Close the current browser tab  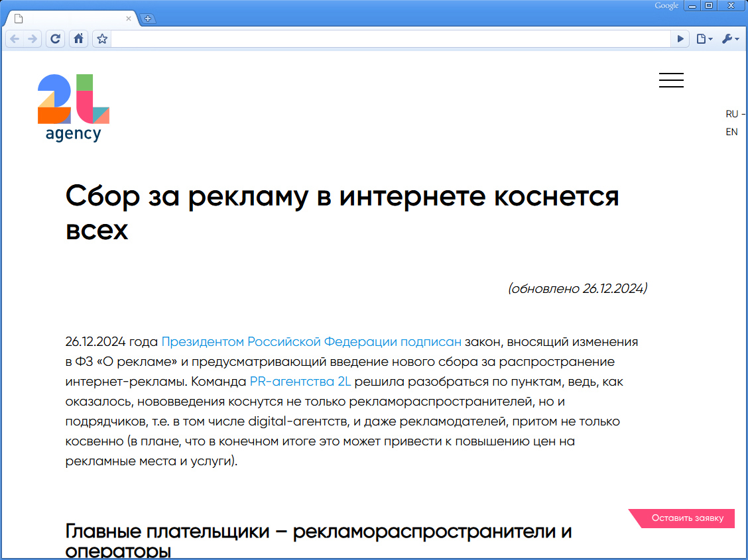[x=129, y=19]
